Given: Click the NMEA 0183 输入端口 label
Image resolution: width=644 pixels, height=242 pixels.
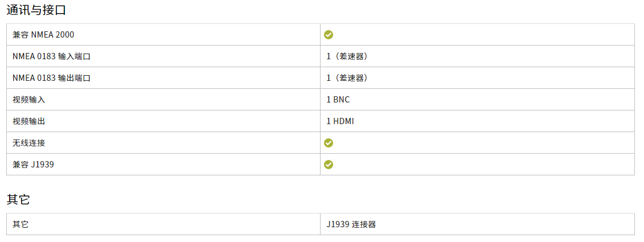Looking at the screenshot, I should [51, 56].
